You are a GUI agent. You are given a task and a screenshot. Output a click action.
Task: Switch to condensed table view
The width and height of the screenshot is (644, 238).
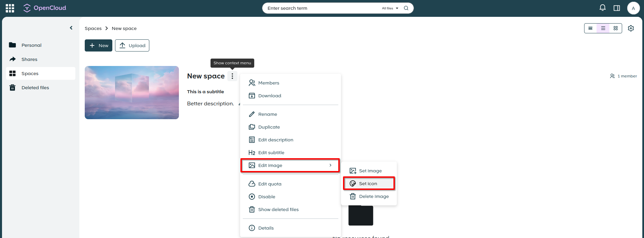[590, 28]
